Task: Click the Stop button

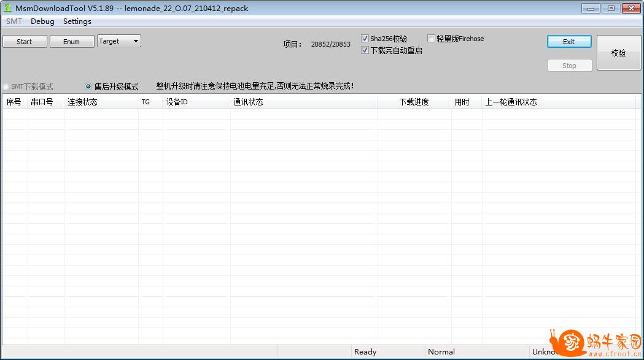Action: [569, 66]
